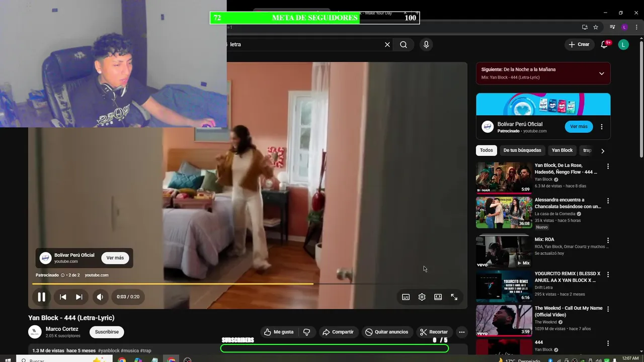Open Chrome from the taskbar
The image size is (644, 362).
(122, 359)
